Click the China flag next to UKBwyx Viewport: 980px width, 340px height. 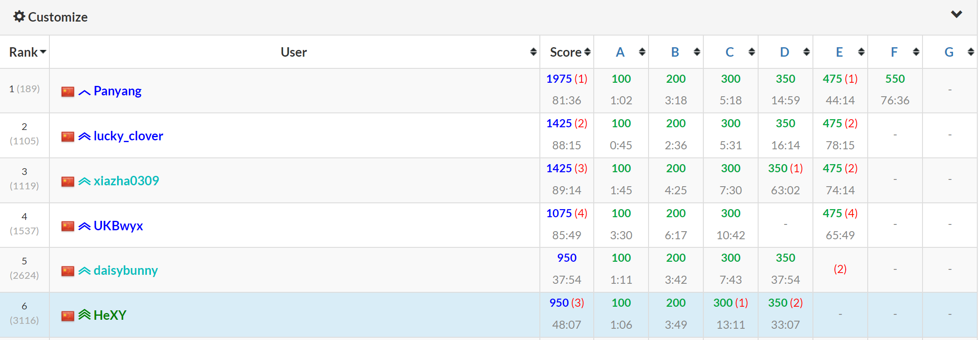point(68,226)
